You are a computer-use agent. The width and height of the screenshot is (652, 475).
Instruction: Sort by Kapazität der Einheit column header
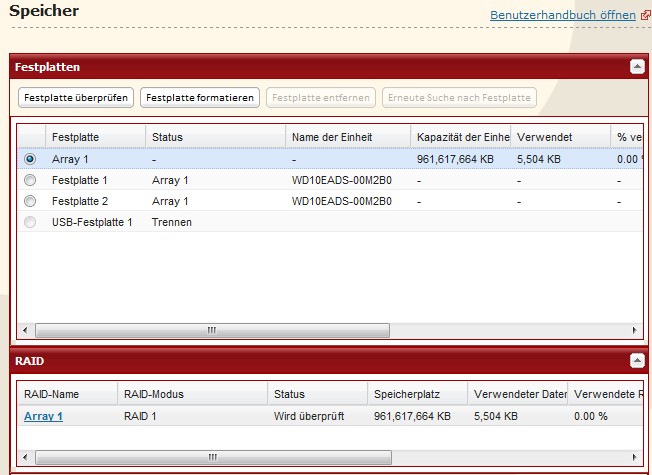click(x=460, y=137)
